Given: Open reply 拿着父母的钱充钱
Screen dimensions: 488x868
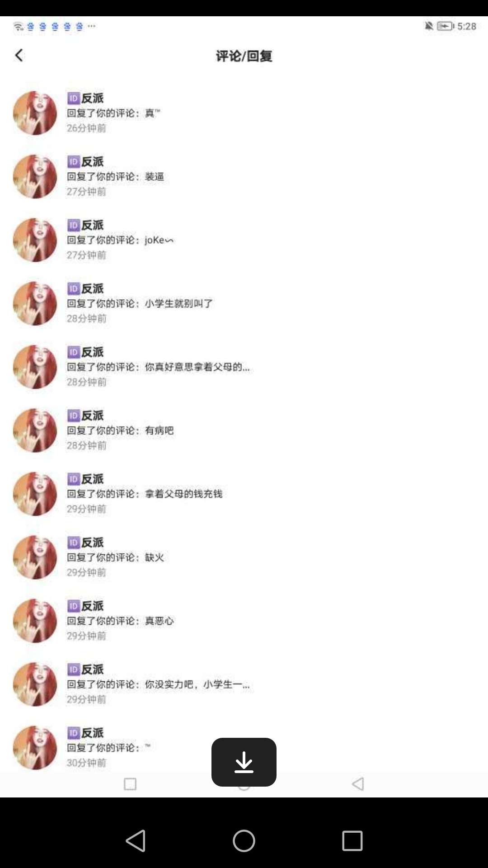Looking at the screenshot, I should click(244, 494).
